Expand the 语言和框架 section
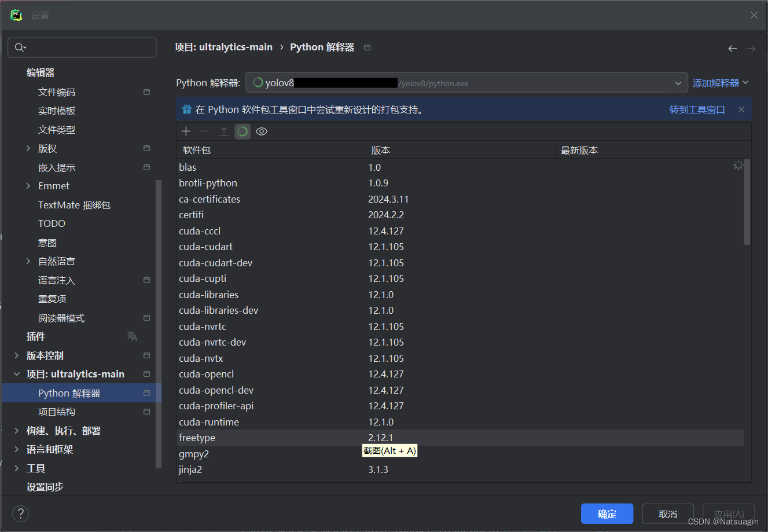The width and height of the screenshot is (768, 532). (16, 449)
